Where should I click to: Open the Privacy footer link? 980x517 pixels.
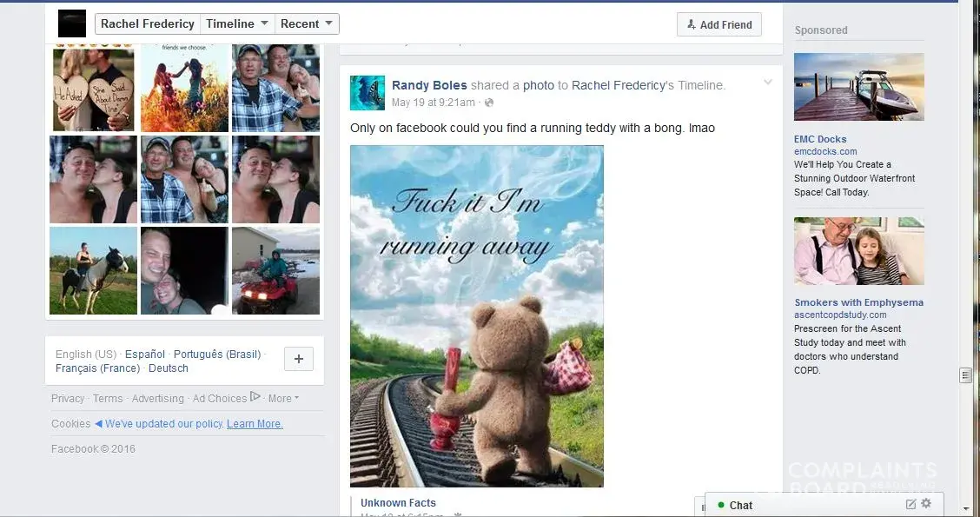click(x=68, y=398)
